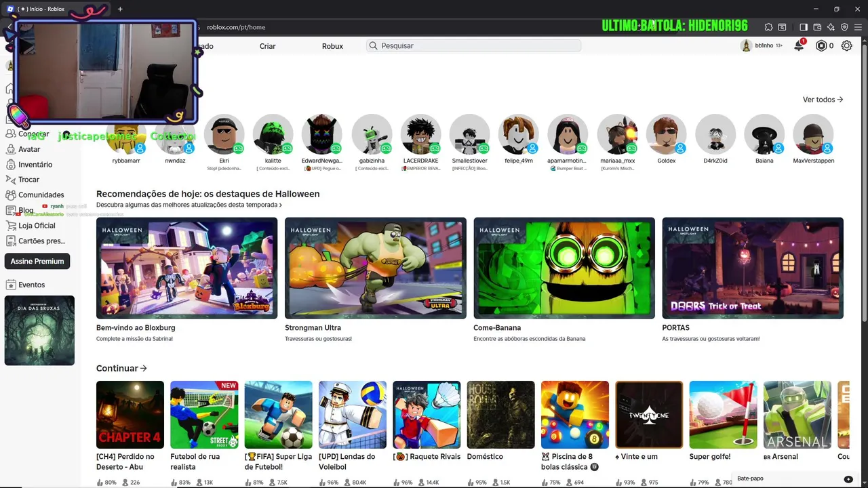Open Strongman Ultra Halloween thumbnail

pos(376,268)
